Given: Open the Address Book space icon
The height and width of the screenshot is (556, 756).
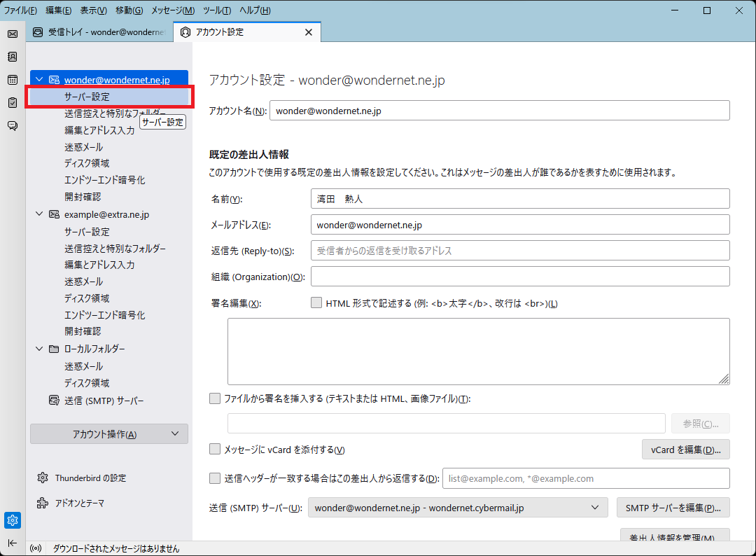Looking at the screenshot, I should 13,57.
